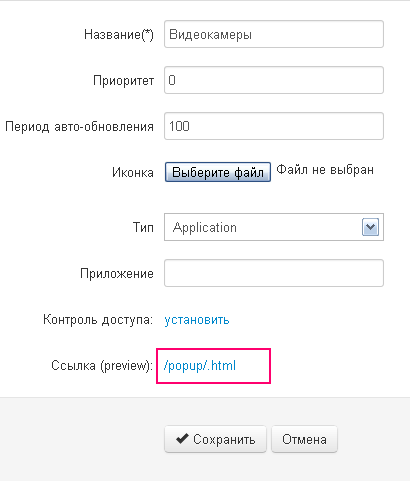Click the Ссылка (preview) label
This screenshot has width=410, height=495.
tap(102, 366)
